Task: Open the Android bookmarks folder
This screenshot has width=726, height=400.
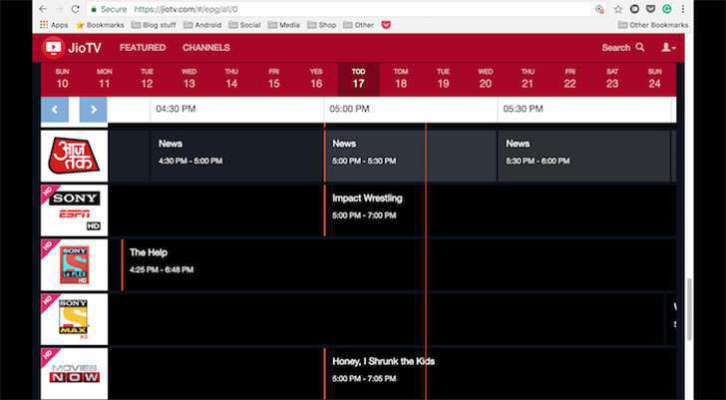Action: click(x=202, y=25)
